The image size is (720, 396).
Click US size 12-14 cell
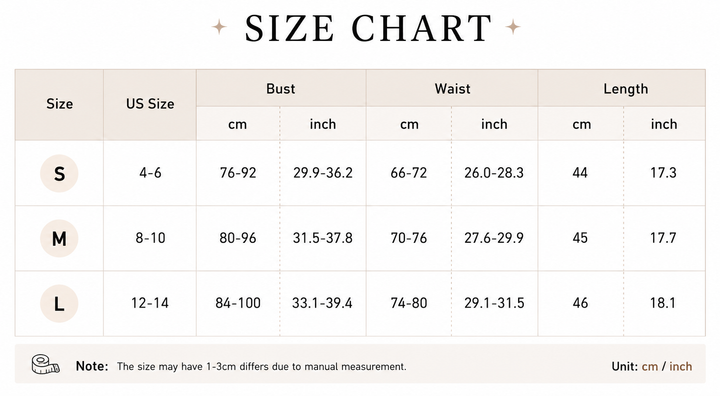[150, 303]
